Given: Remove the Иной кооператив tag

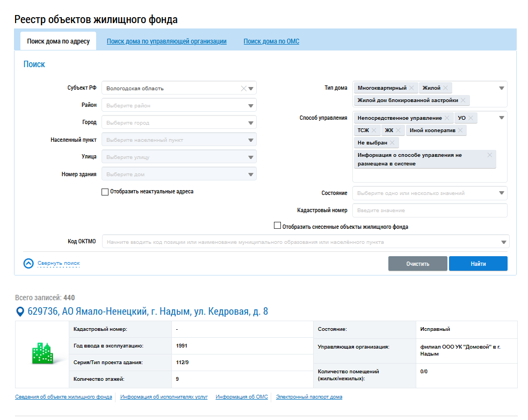Looking at the screenshot, I should pyautogui.click(x=460, y=131).
